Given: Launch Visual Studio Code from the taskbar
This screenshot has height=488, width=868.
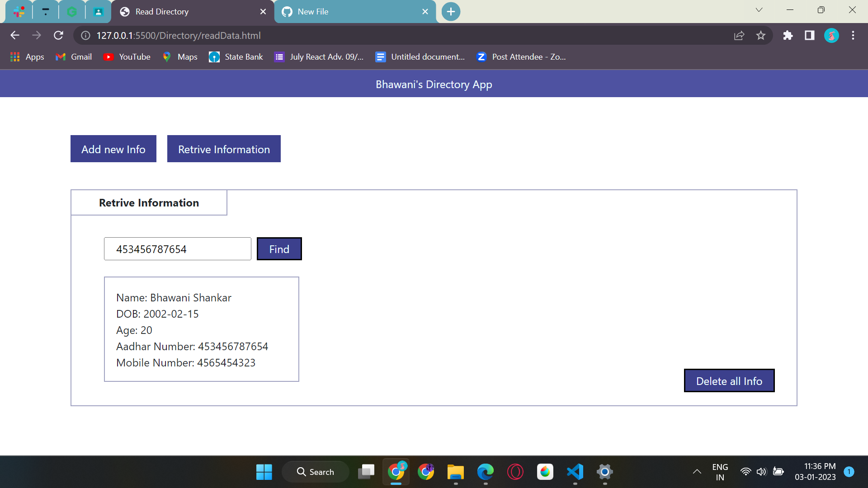Looking at the screenshot, I should (x=575, y=472).
